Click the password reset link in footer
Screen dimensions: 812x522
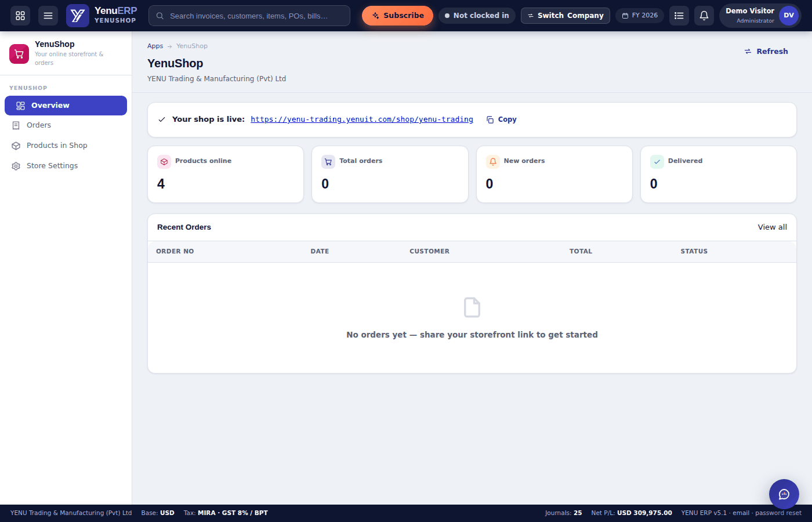[778, 513]
